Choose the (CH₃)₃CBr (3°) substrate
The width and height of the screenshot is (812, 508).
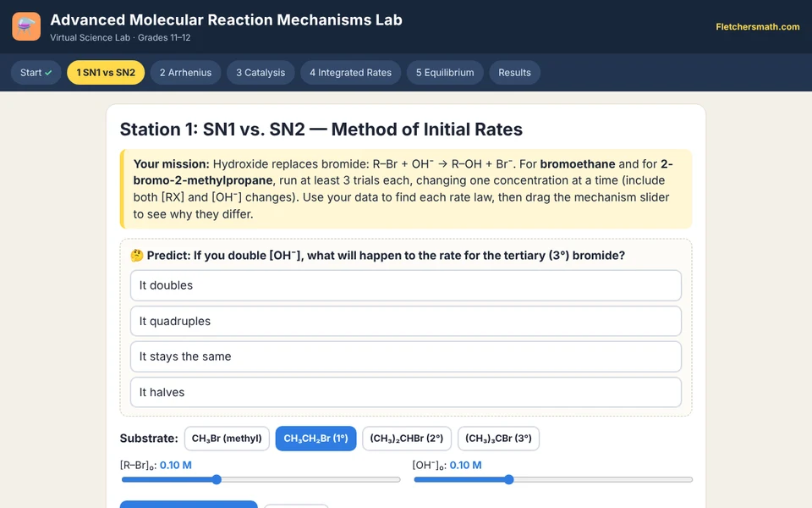[x=498, y=439]
